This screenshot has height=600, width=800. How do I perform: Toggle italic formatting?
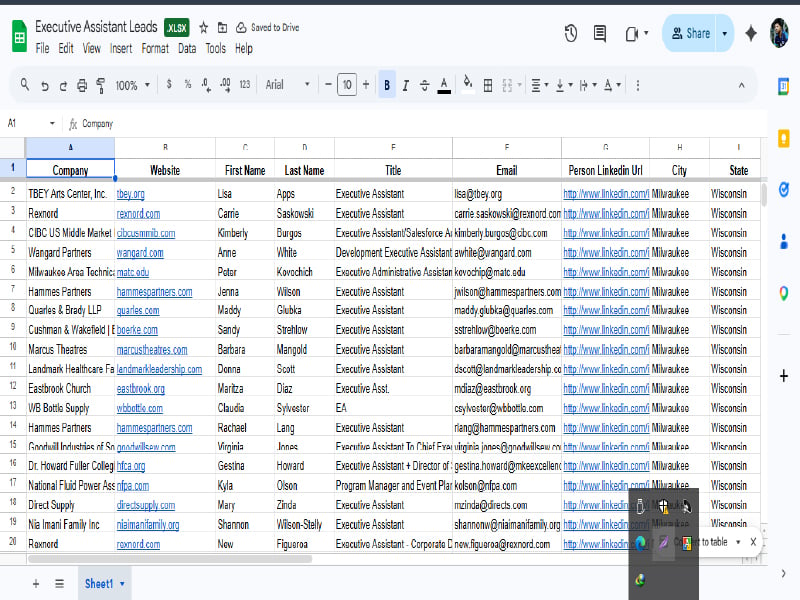406,86
